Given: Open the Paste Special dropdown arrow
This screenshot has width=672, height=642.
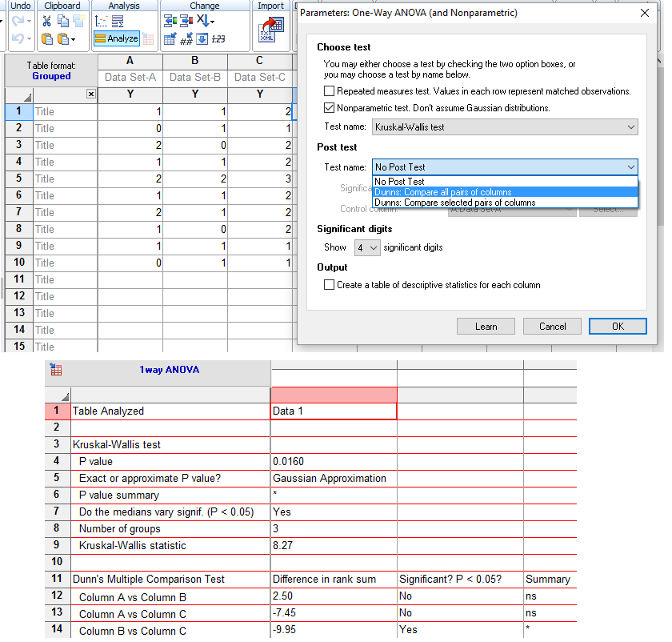Looking at the screenshot, I should click(73, 39).
